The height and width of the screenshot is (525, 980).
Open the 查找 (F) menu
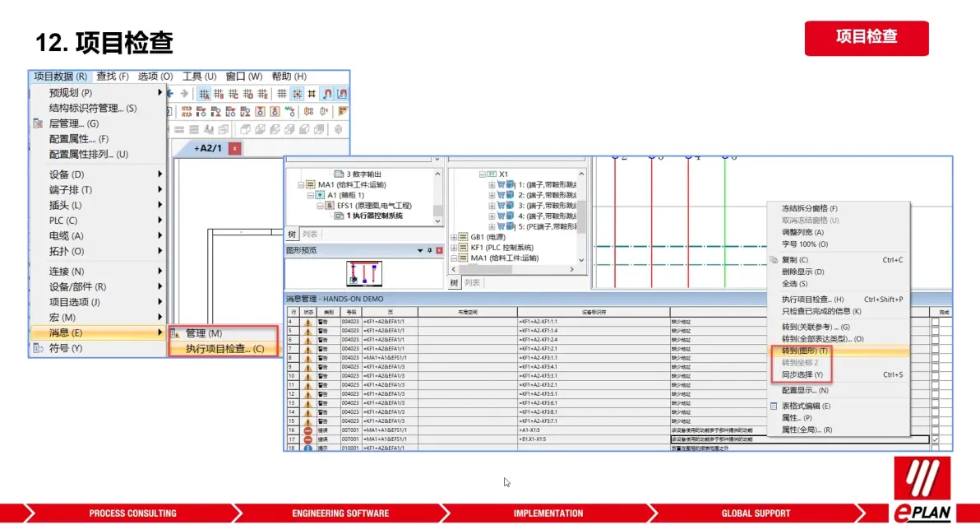[x=113, y=77]
